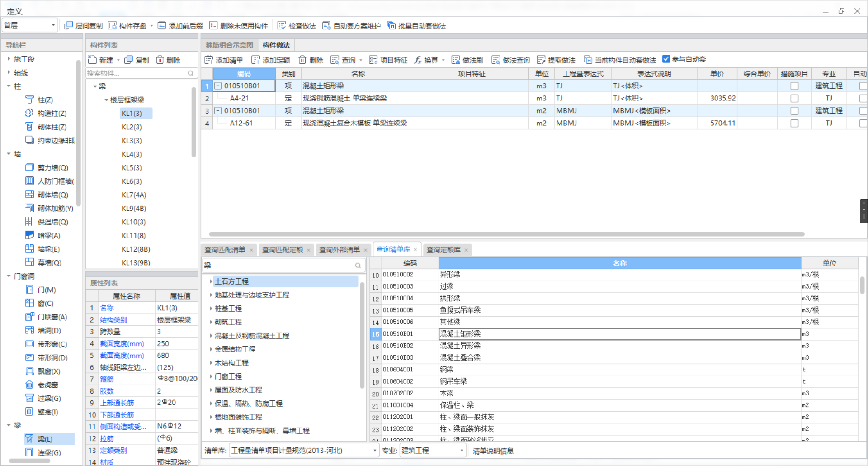
Task: Check 措施项目 box for row 010510B01 m3
Action: pos(794,86)
